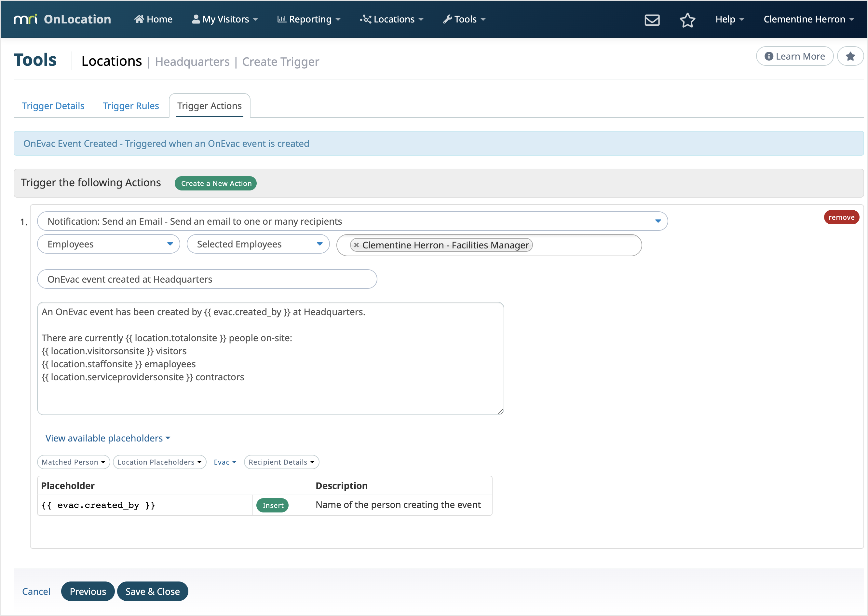The image size is (868, 616).
Task: Open the Clementine Herron user menu
Action: click(808, 19)
